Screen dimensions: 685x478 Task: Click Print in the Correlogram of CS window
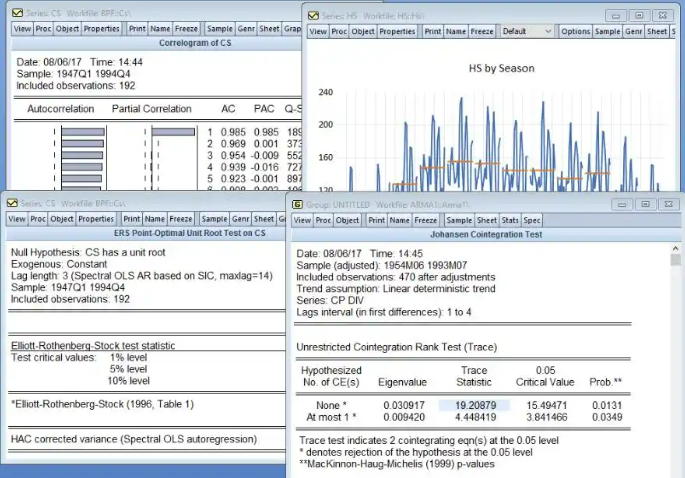tap(137, 29)
